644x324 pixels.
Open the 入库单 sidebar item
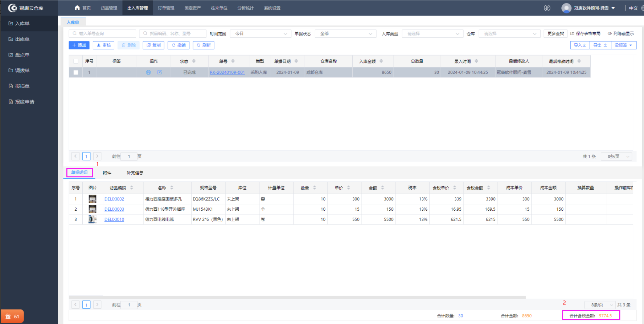[29, 24]
